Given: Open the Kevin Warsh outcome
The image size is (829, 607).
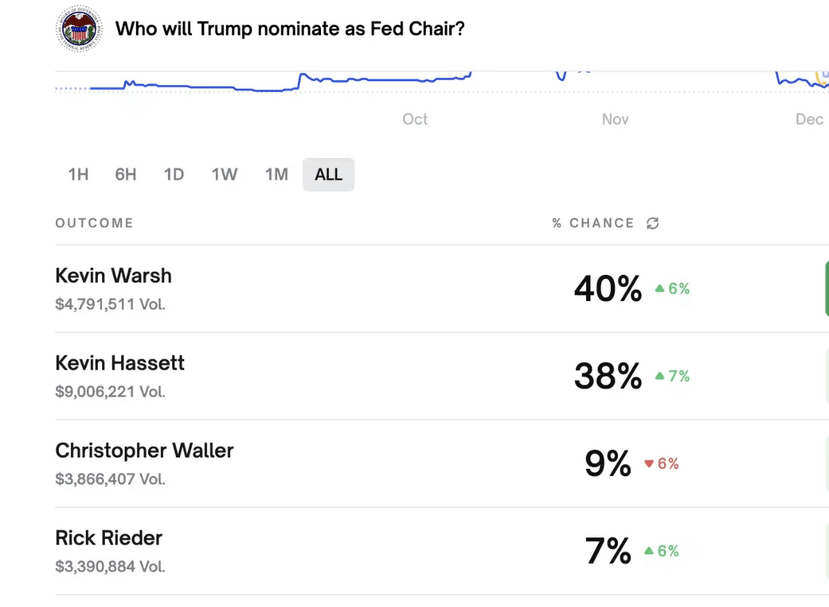Looking at the screenshot, I should click(x=113, y=276).
